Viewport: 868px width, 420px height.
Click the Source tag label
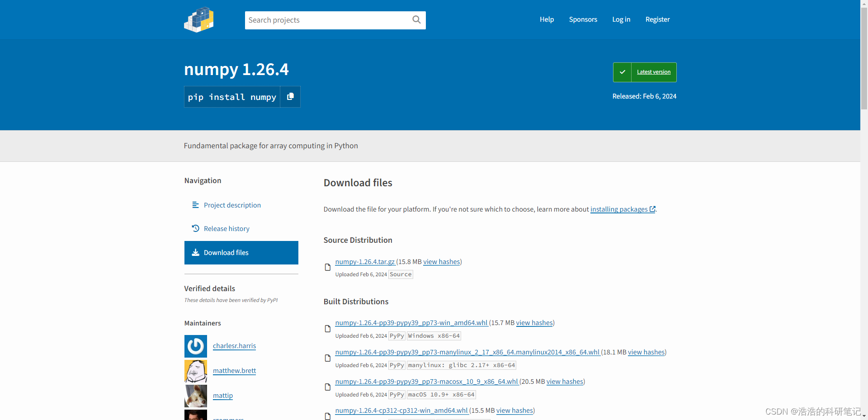pos(401,274)
